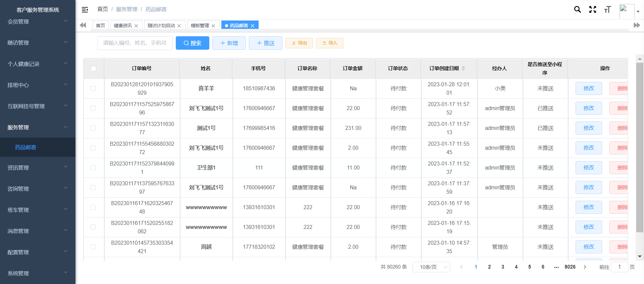Check row created 2023-01-16 17:16:20
Image resolution: width=644 pixels, height=284 pixels.
[x=93, y=207]
